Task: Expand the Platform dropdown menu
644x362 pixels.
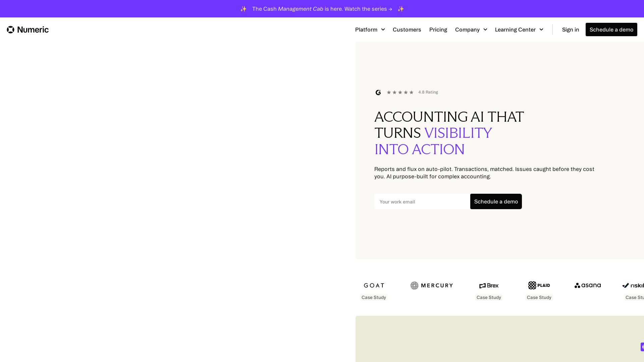Action: [370, 29]
